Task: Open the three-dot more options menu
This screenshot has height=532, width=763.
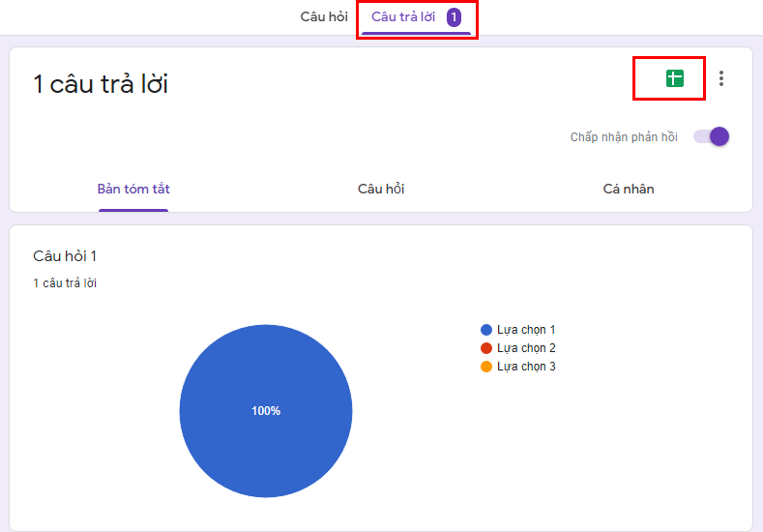Action: click(x=721, y=79)
